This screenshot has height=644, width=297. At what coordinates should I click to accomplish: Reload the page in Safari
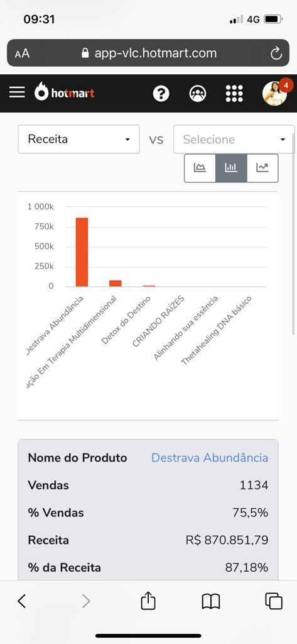(276, 53)
